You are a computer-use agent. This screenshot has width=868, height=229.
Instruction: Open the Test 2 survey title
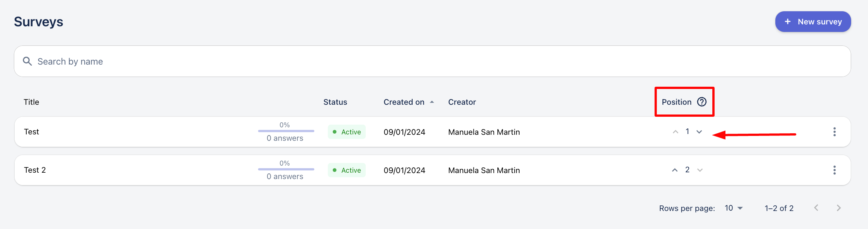(35, 170)
